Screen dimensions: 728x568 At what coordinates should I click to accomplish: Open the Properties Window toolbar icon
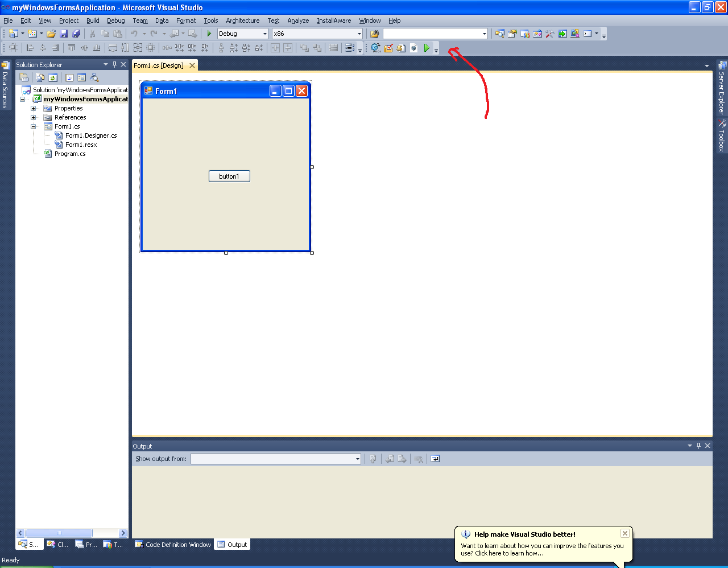tap(512, 34)
